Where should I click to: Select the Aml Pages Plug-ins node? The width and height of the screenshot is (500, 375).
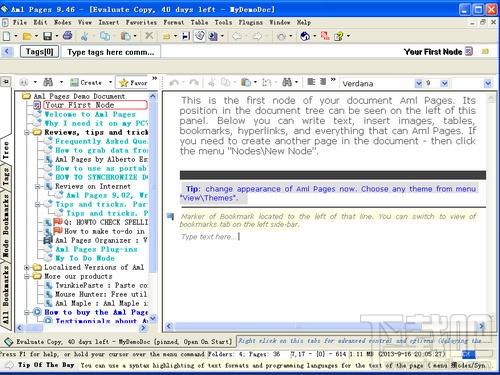point(96,249)
